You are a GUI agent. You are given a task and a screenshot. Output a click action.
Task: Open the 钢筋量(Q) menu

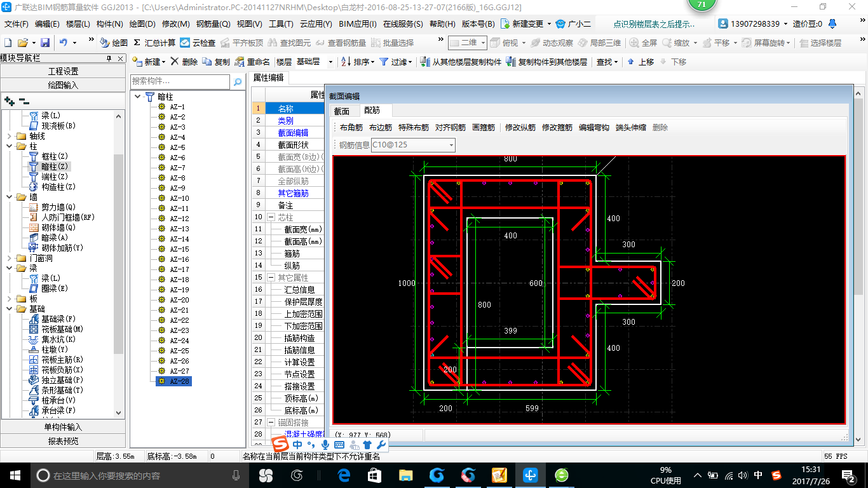(x=213, y=24)
